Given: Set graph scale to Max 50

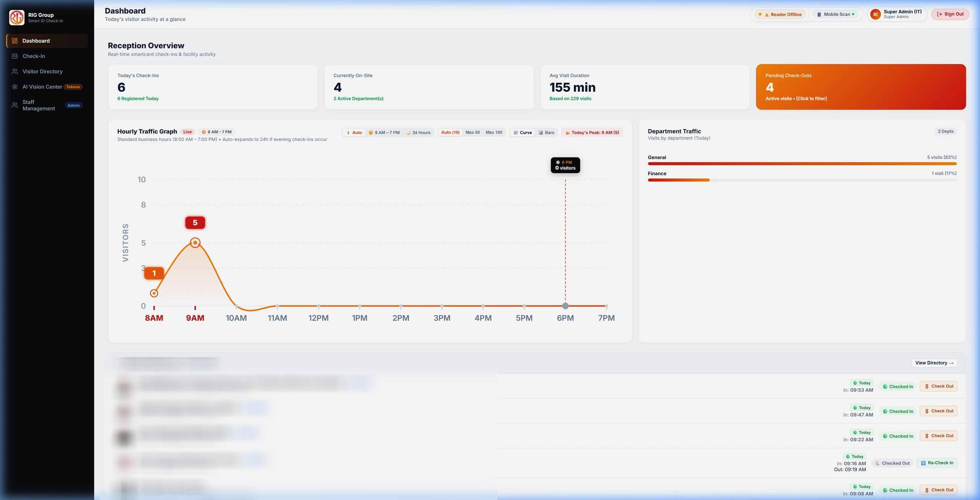Looking at the screenshot, I should [x=472, y=133].
